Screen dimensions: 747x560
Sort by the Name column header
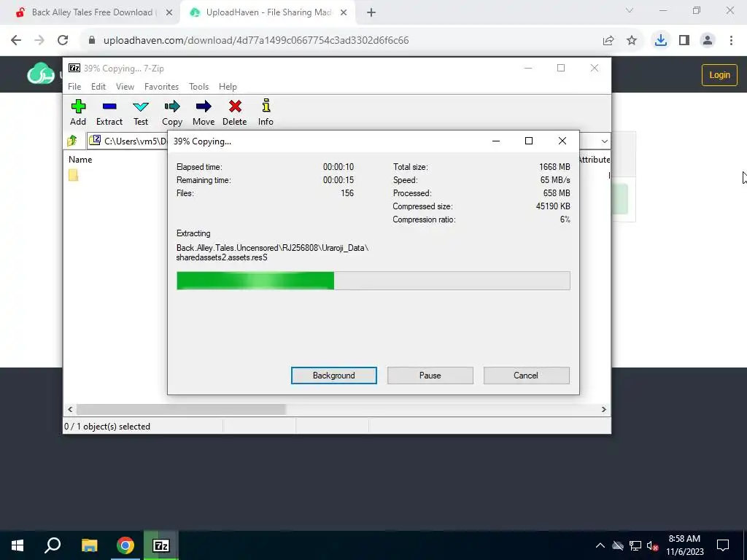tap(80, 160)
